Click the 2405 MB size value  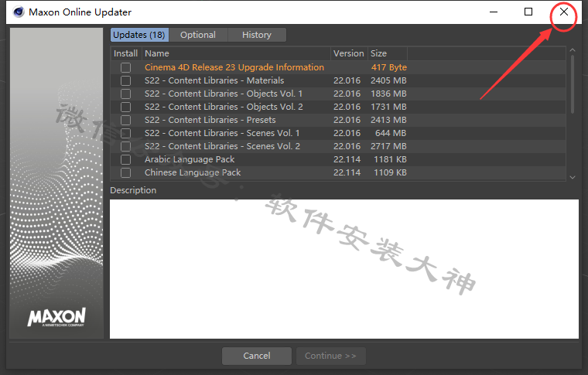(388, 80)
